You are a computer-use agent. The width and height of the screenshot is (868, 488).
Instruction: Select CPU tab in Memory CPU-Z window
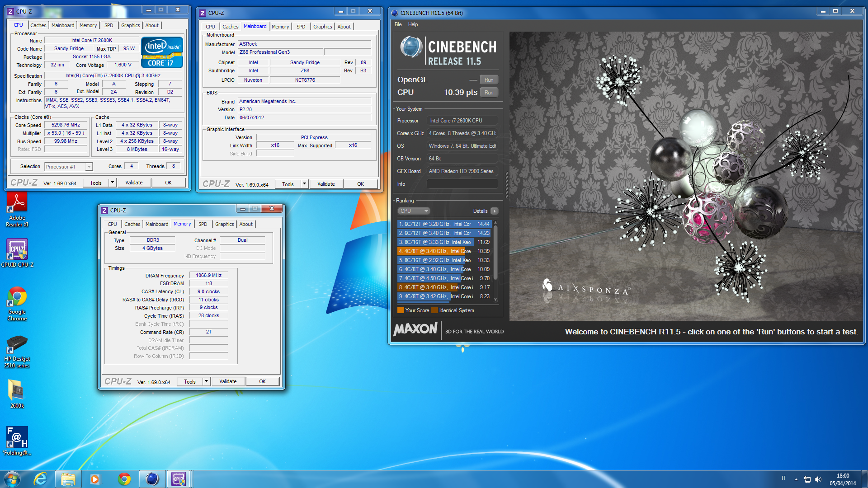pyautogui.click(x=112, y=224)
